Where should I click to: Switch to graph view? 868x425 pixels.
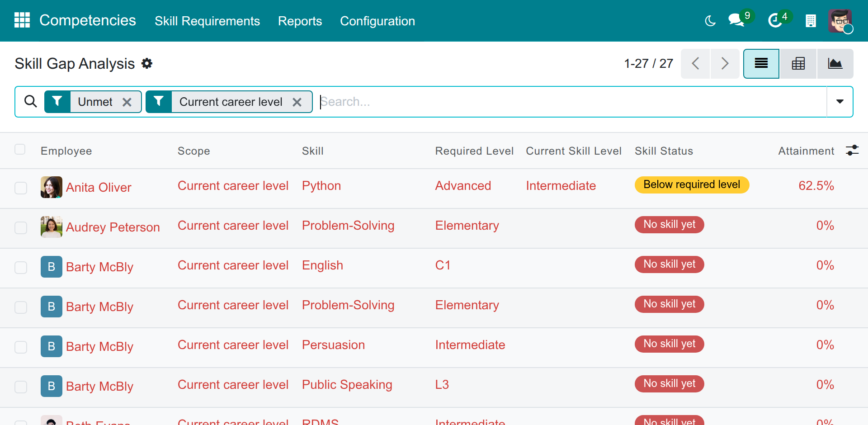[x=835, y=64]
